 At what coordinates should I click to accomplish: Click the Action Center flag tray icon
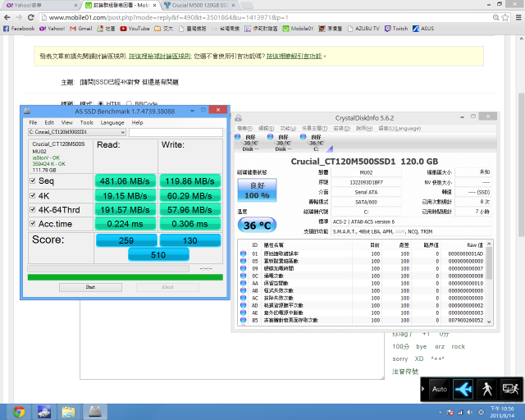pyautogui.click(x=450, y=413)
